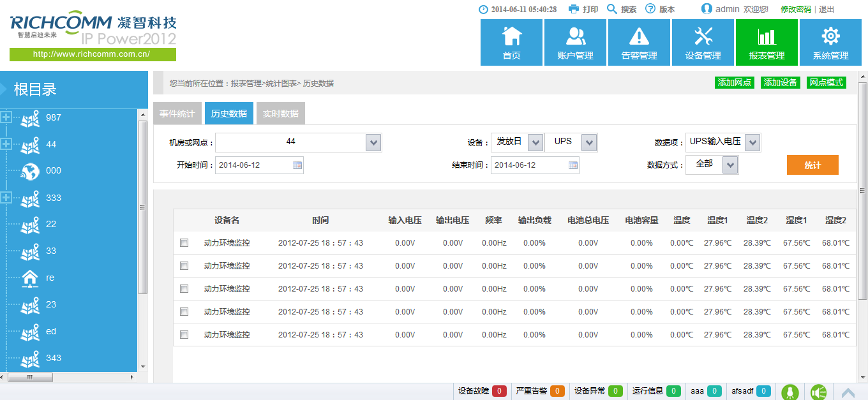
Task: Switch to the 实时数据 tab
Action: (281, 114)
